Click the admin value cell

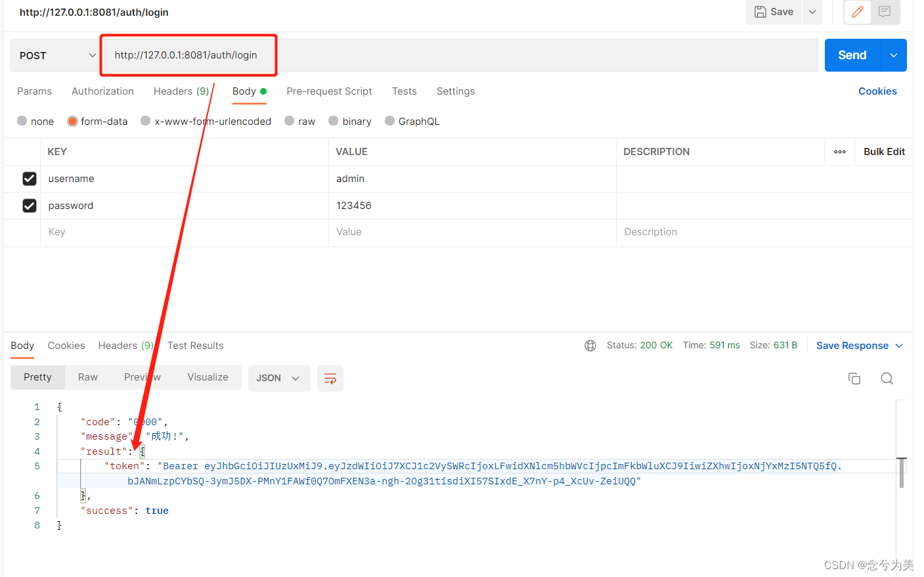472,179
